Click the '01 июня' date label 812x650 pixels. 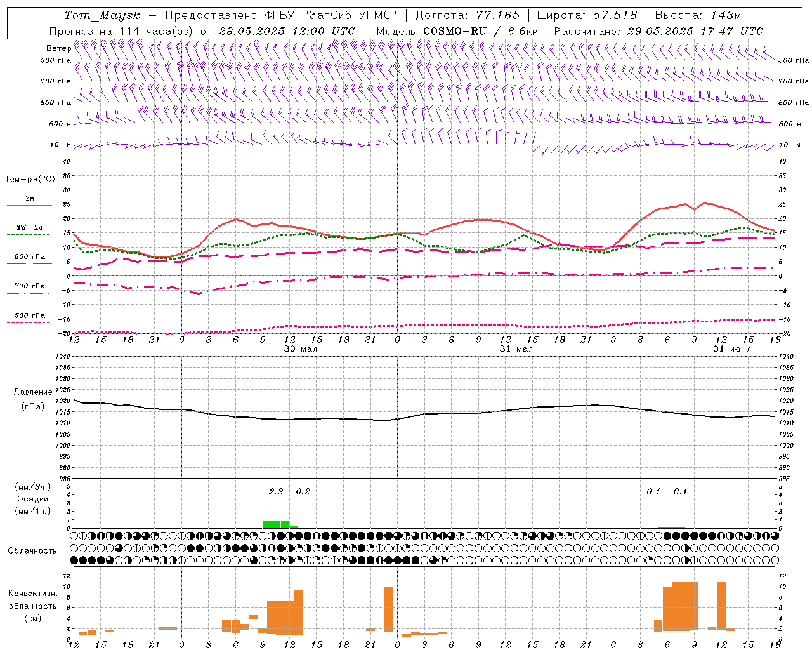pos(732,349)
